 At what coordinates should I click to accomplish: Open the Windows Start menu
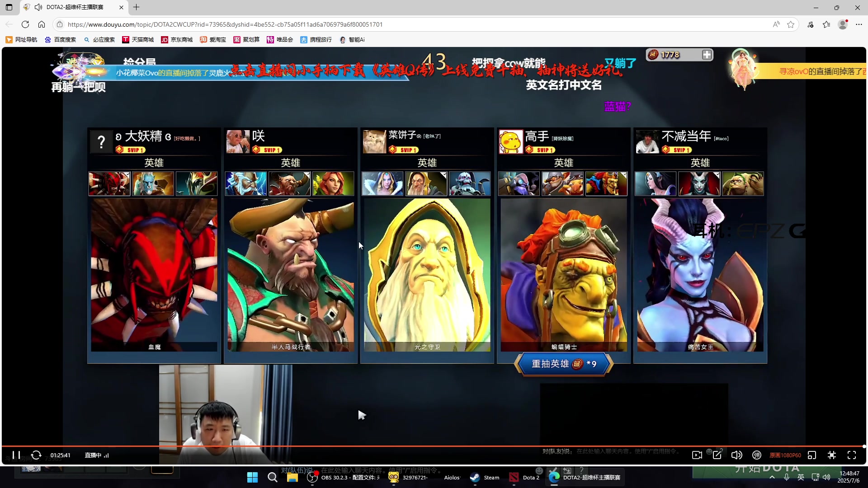pyautogui.click(x=252, y=477)
